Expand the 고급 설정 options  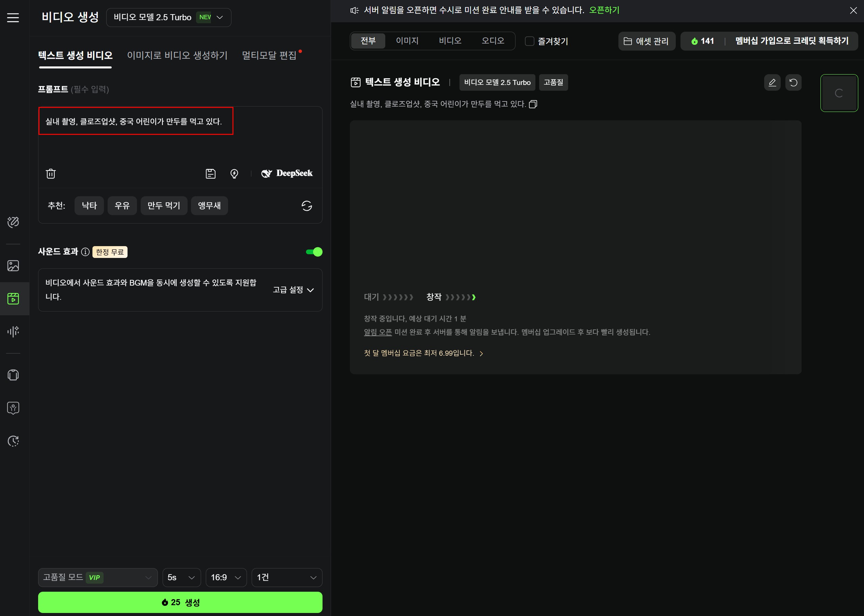[293, 290]
